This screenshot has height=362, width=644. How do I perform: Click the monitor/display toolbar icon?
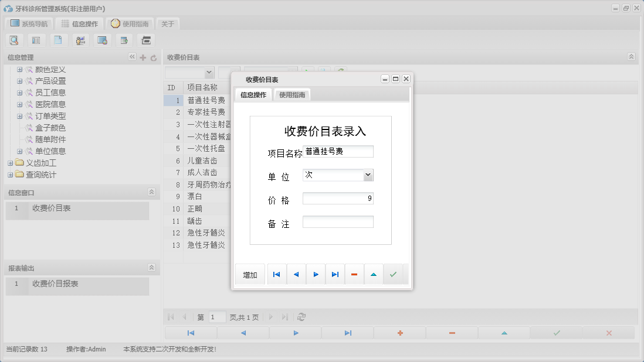click(102, 40)
